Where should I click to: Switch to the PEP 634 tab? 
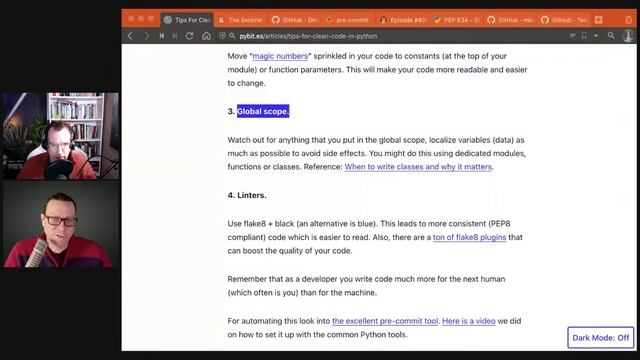(x=456, y=20)
